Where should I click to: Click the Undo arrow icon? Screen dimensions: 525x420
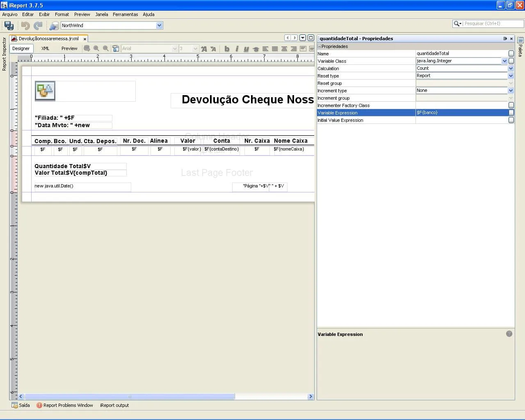pos(25,26)
